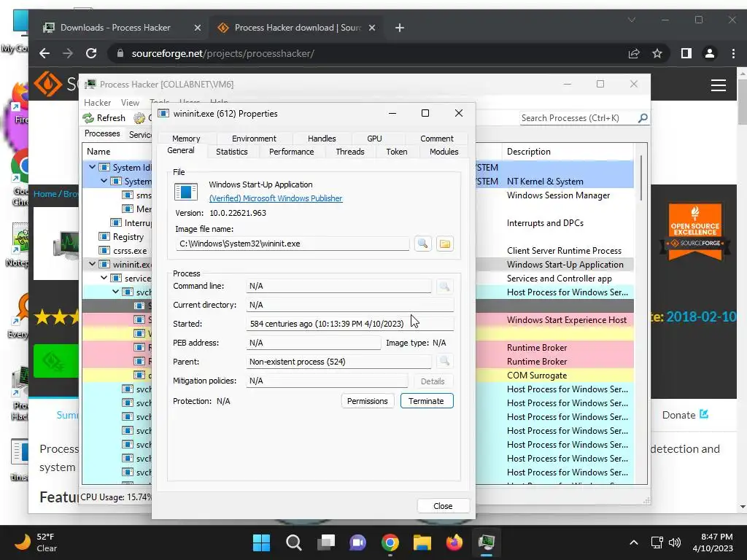Image resolution: width=747 pixels, height=560 pixels.
Task: Open the Hacker menu
Action: [x=97, y=102]
